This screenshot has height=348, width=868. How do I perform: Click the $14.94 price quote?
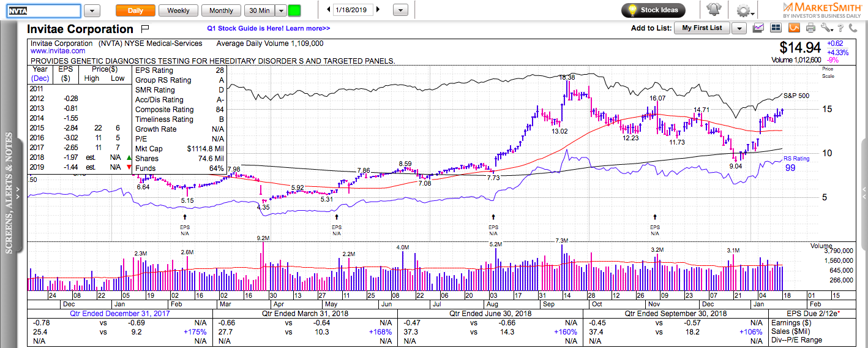799,47
